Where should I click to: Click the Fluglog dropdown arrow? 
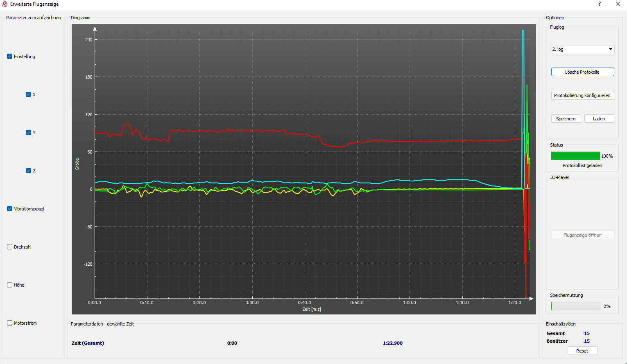click(611, 49)
